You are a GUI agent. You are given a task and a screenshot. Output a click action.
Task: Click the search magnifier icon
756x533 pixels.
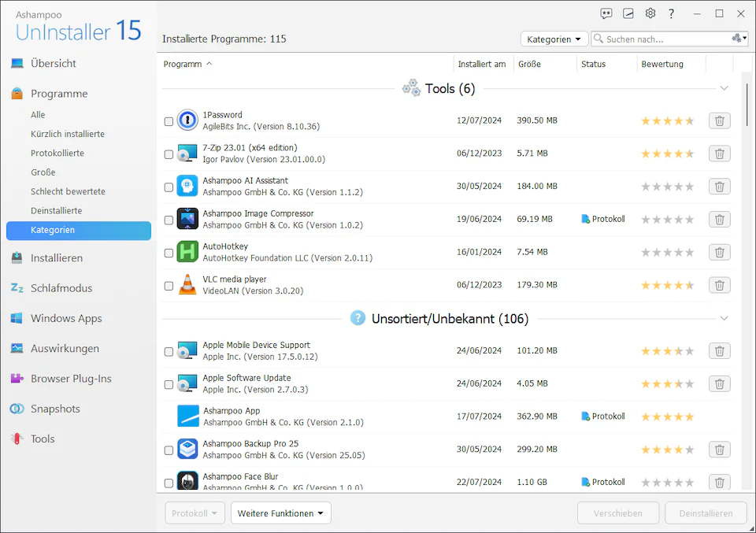point(598,39)
